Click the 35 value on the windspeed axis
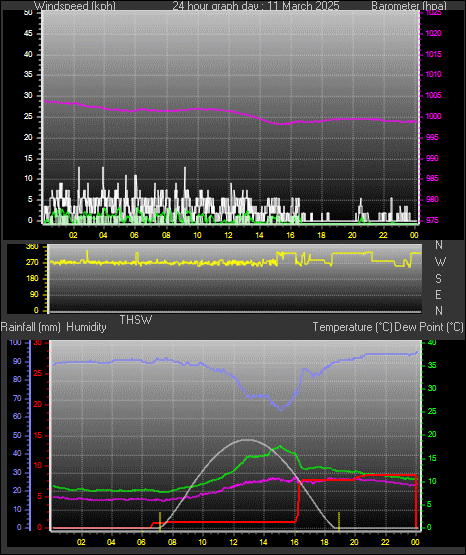 click(x=28, y=74)
